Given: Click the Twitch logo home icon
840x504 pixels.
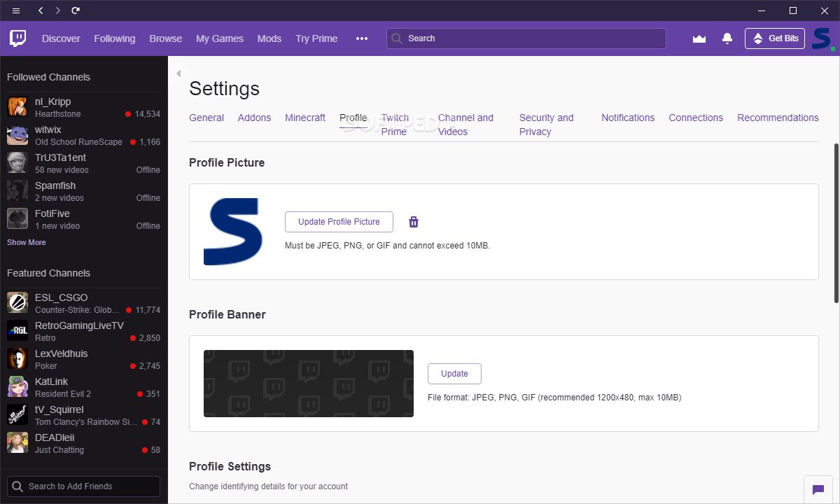Looking at the screenshot, I should pyautogui.click(x=18, y=38).
